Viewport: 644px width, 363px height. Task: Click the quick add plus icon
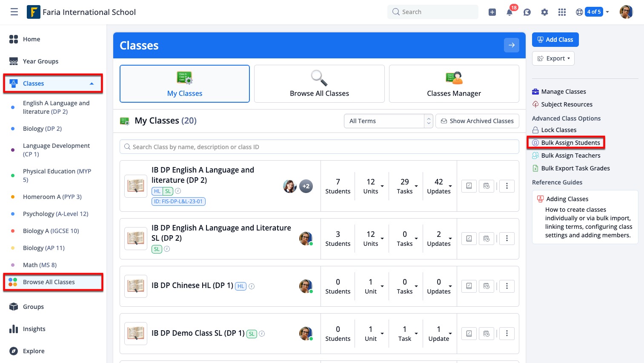pos(492,12)
